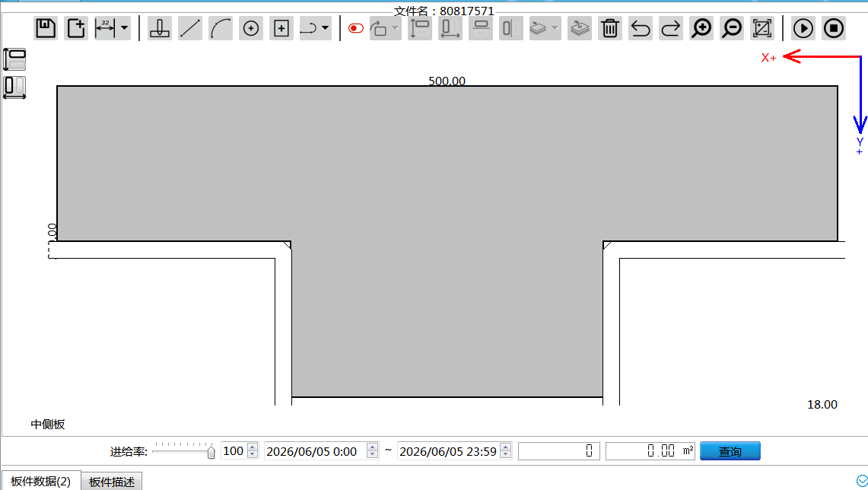The width and height of the screenshot is (868, 490).
Task: Click the zoom in magnifier
Action: pyautogui.click(x=701, y=28)
